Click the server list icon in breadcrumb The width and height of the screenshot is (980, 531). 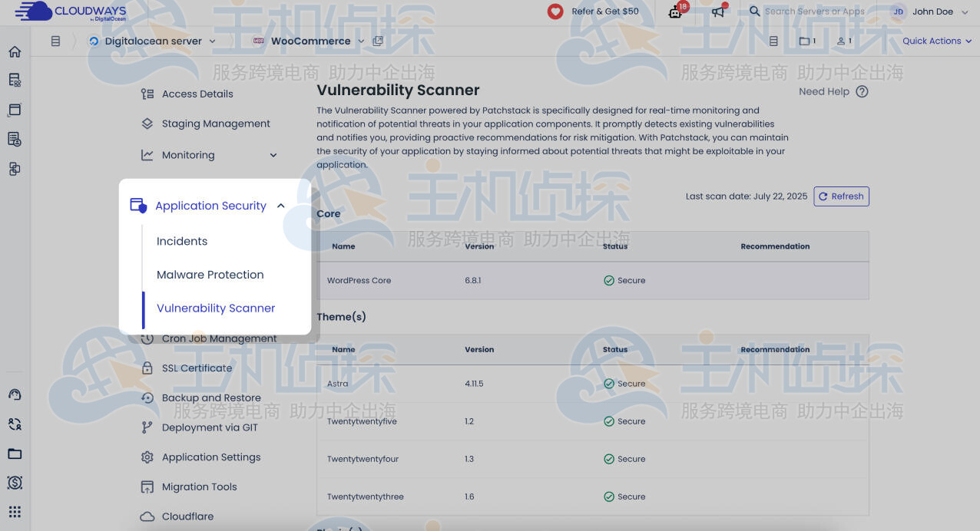[55, 41]
